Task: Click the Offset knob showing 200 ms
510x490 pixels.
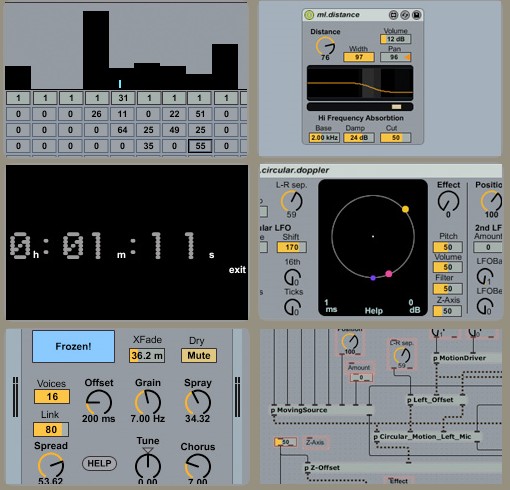Action: [x=99, y=402]
